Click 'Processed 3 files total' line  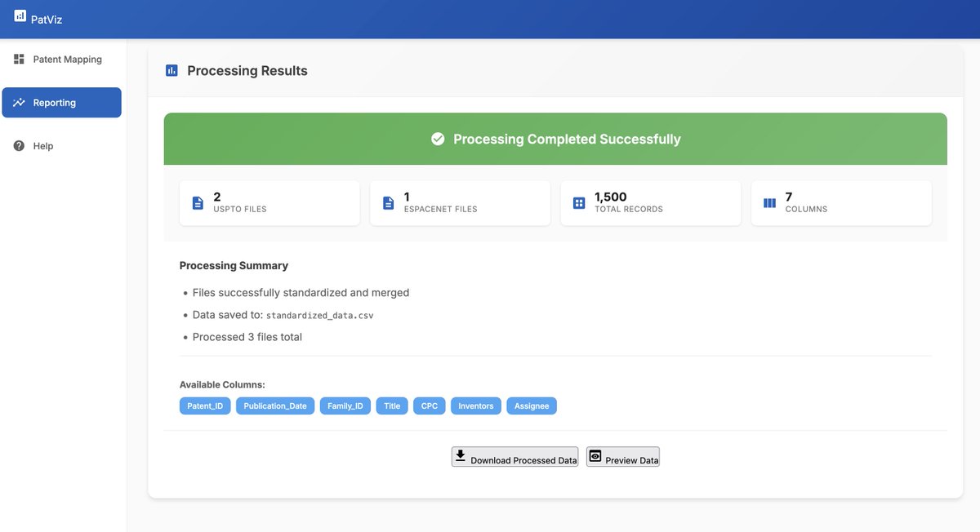(x=247, y=337)
